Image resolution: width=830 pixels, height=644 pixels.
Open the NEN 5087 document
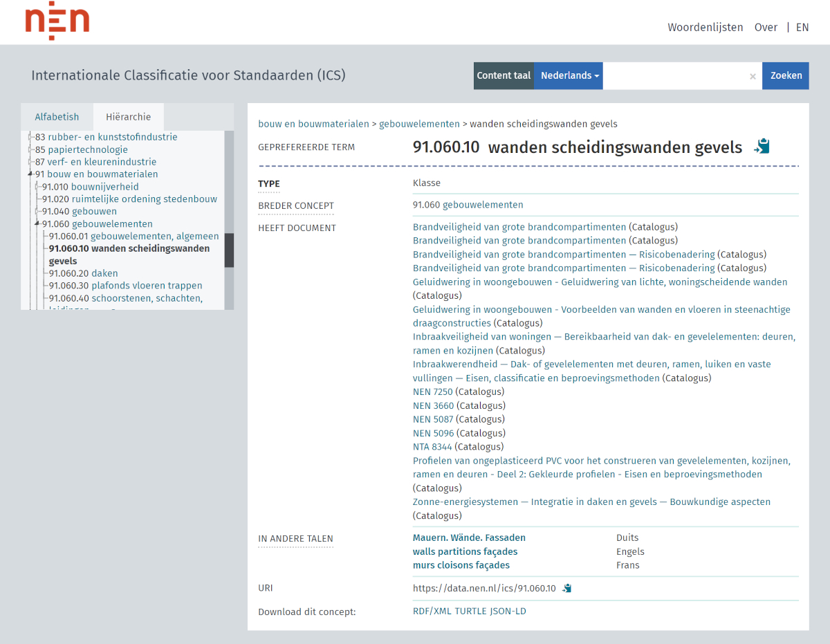point(433,419)
